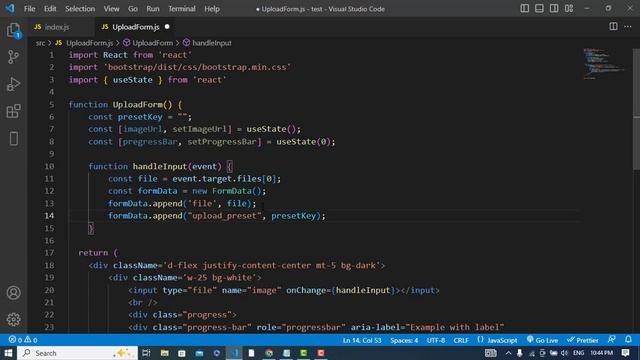Click 'setProgressBar' on line 8
This screenshot has height=360, width=640.
coord(222,142)
